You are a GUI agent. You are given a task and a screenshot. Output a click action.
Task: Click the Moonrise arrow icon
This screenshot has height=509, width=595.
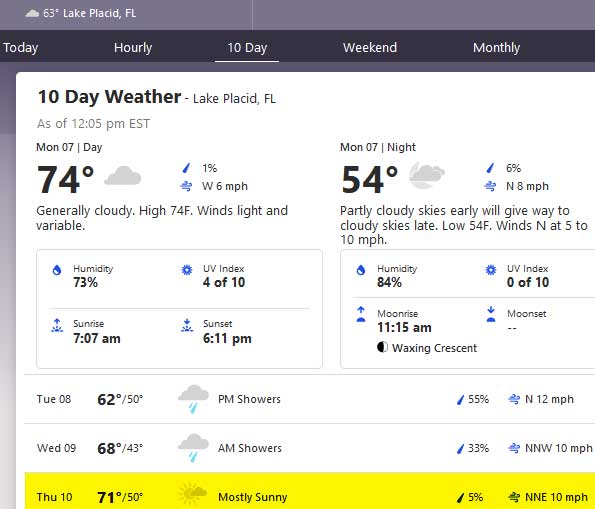[361, 314]
